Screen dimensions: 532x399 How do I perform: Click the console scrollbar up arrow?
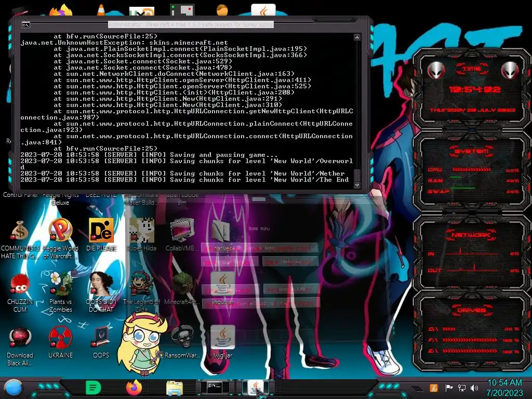tap(357, 37)
